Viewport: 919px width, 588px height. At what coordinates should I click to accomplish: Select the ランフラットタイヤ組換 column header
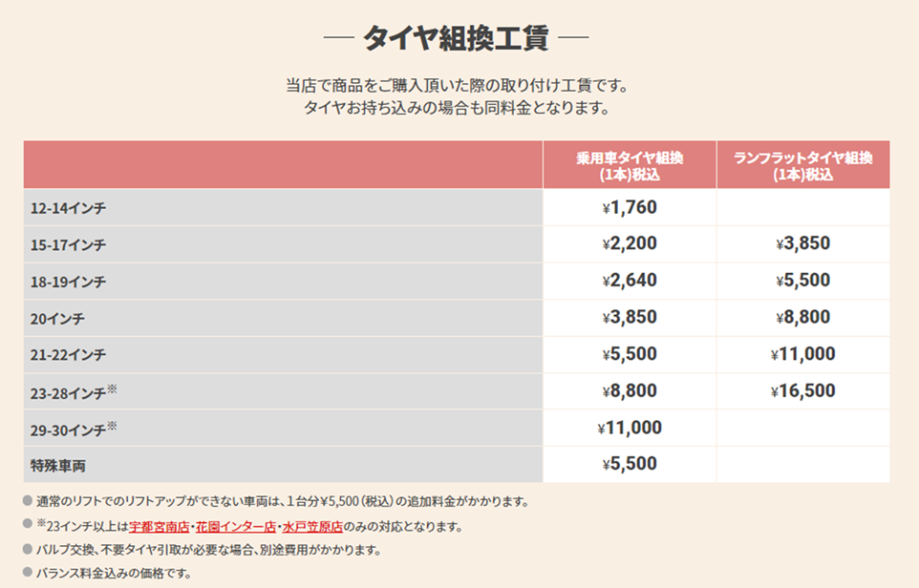(802, 166)
